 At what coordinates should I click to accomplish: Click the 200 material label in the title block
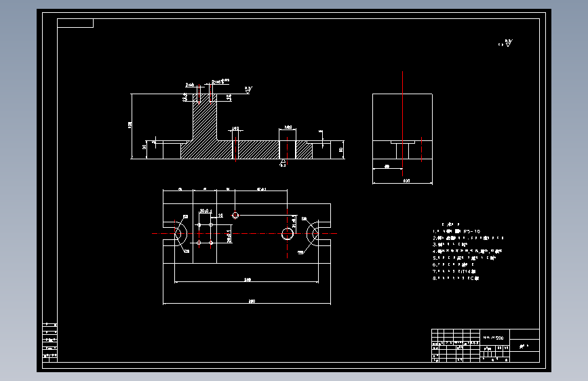[493, 338]
